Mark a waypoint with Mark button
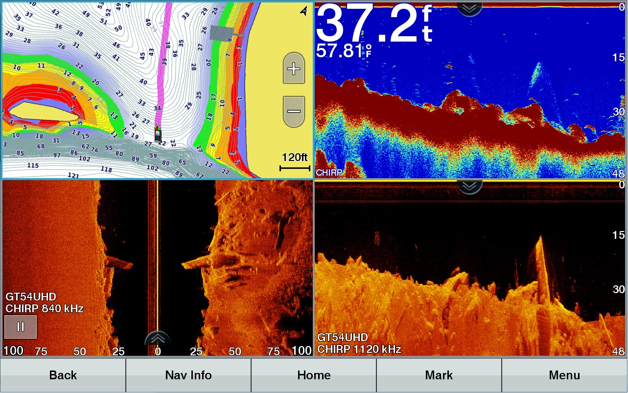The image size is (628, 393). point(439,375)
